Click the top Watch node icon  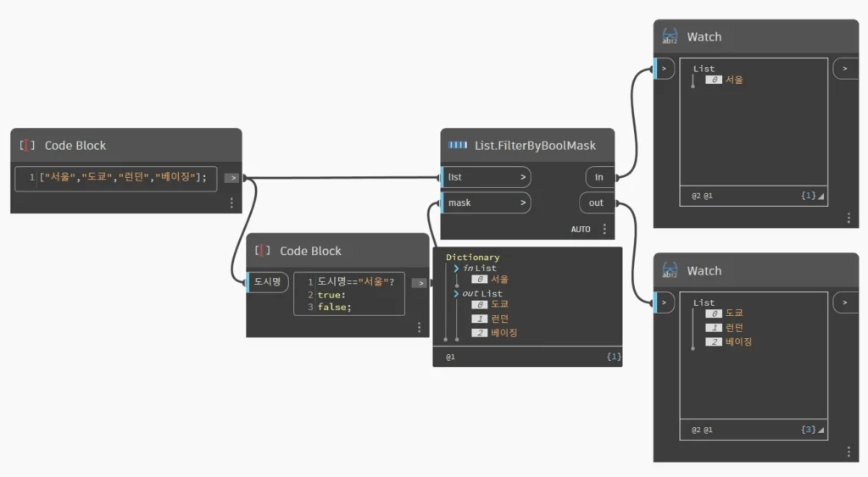point(670,36)
